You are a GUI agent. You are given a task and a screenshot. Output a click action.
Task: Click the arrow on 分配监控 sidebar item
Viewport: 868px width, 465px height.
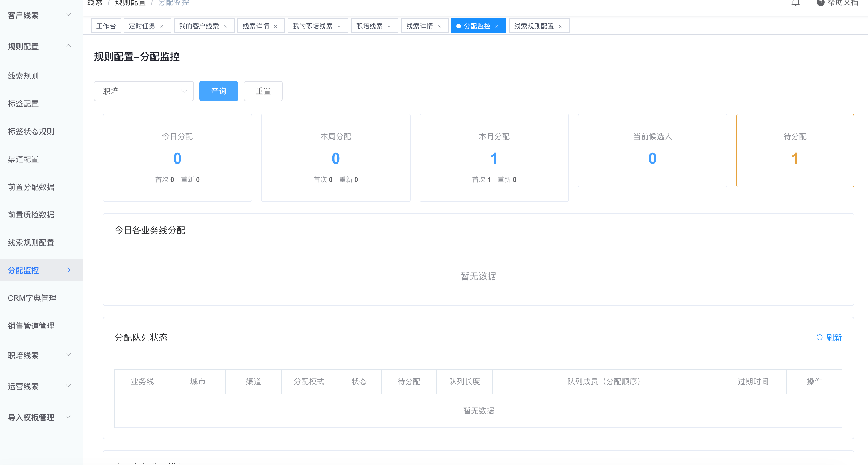pyautogui.click(x=69, y=270)
